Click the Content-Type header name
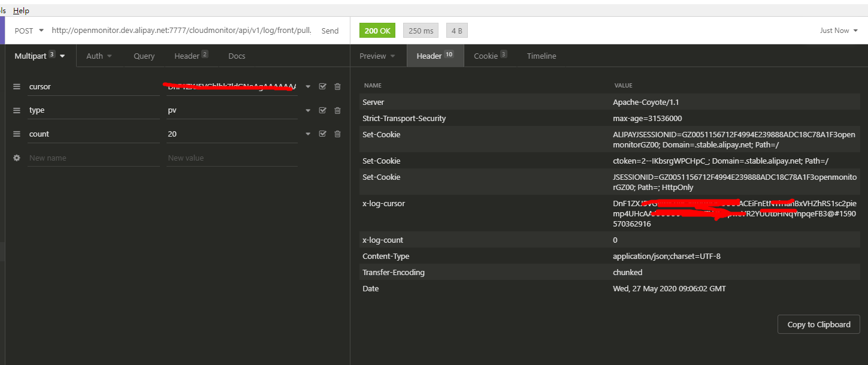The width and height of the screenshot is (868, 365). point(386,257)
